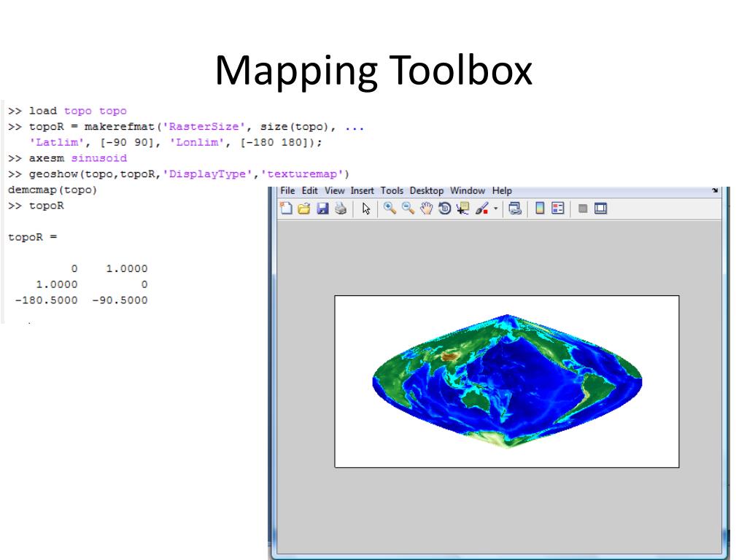Print the figure with printer icon
Image resolution: width=747 pixels, height=560 pixels.
[341, 208]
